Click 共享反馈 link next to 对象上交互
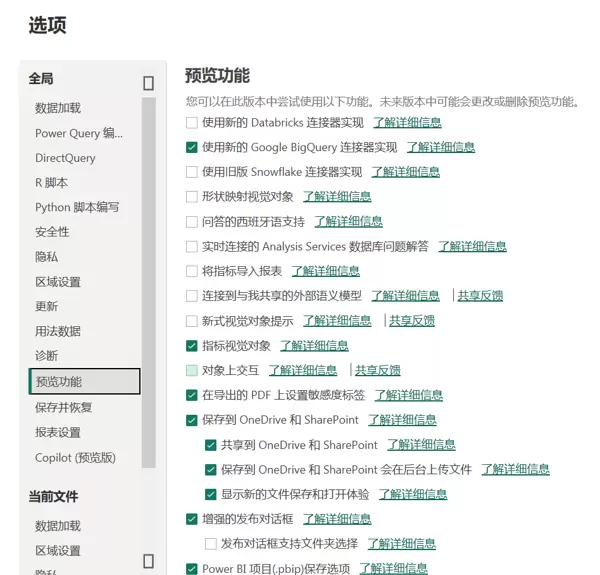 coord(378,370)
